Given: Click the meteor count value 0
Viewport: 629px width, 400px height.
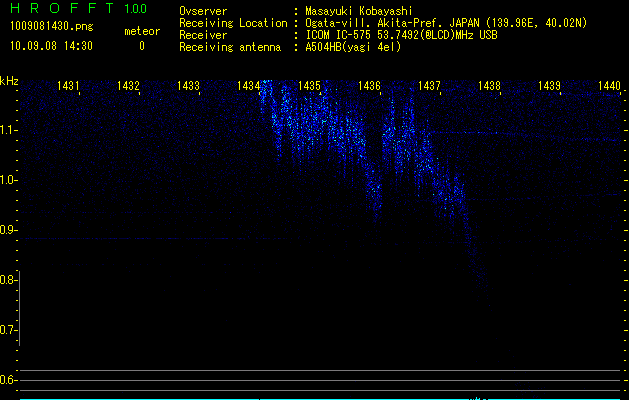Looking at the screenshot, I should coord(141,46).
